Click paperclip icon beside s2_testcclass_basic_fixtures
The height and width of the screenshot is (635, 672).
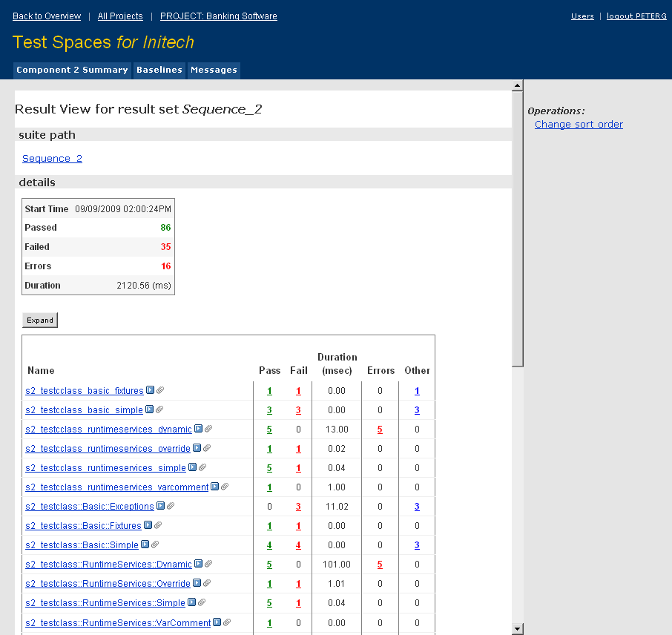coord(160,390)
